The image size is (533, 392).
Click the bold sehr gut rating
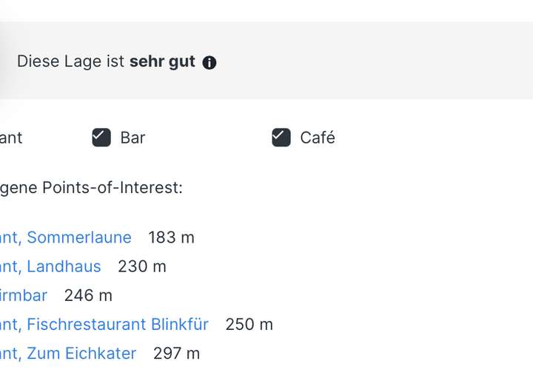point(162,61)
